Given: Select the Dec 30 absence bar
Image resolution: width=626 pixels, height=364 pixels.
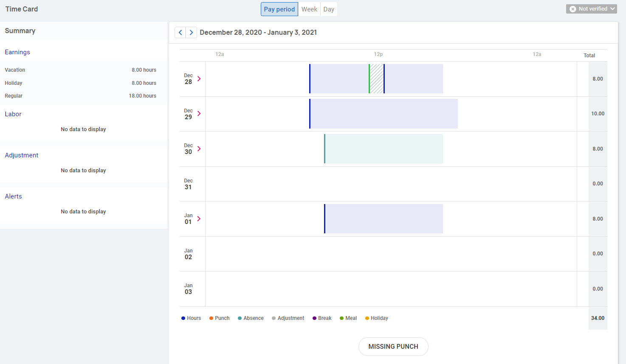Looking at the screenshot, I should click(384, 149).
